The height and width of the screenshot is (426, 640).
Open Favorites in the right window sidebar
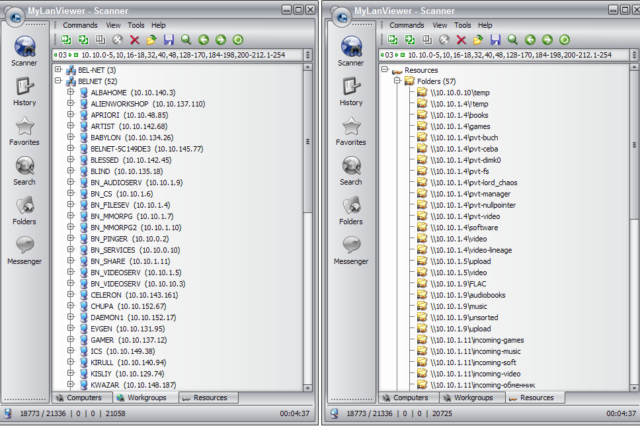(351, 131)
